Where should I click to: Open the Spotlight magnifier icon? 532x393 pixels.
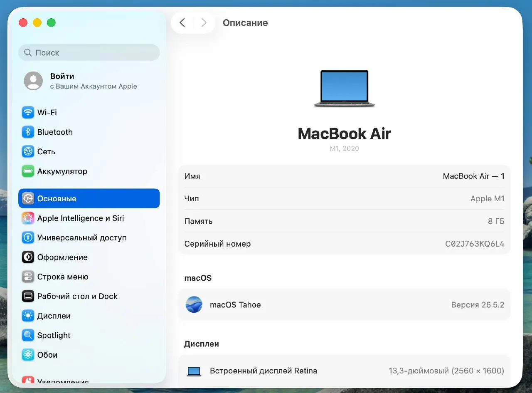pyautogui.click(x=28, y=335)
